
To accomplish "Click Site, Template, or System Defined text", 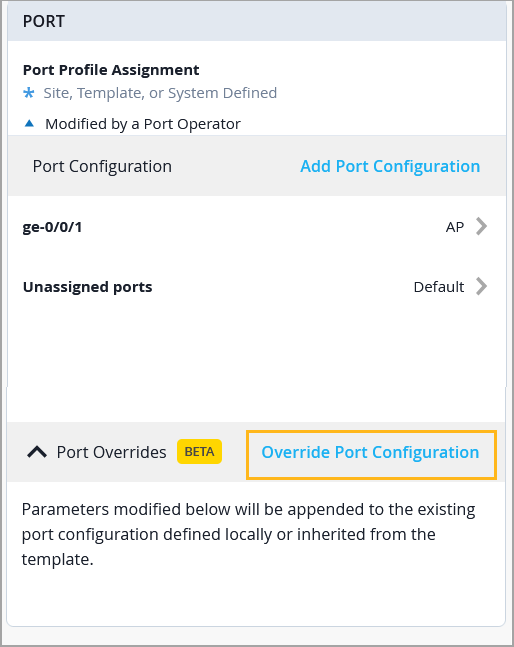I will coord(160,93).
